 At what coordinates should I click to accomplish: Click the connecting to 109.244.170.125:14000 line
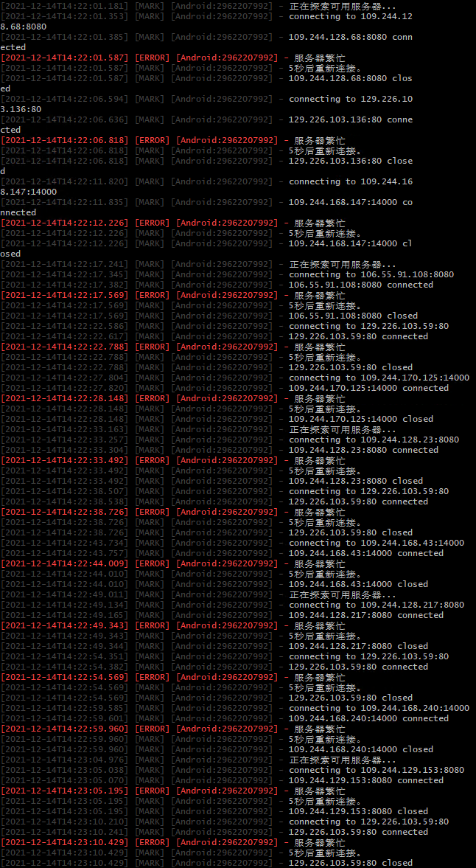(x=235, y=378)
